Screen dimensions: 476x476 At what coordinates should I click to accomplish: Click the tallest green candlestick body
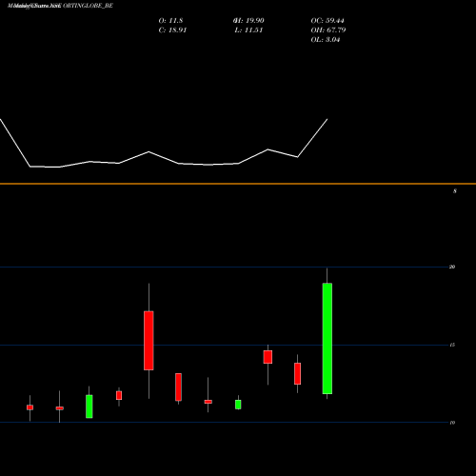pyautogui.click(x=327, y=339)
